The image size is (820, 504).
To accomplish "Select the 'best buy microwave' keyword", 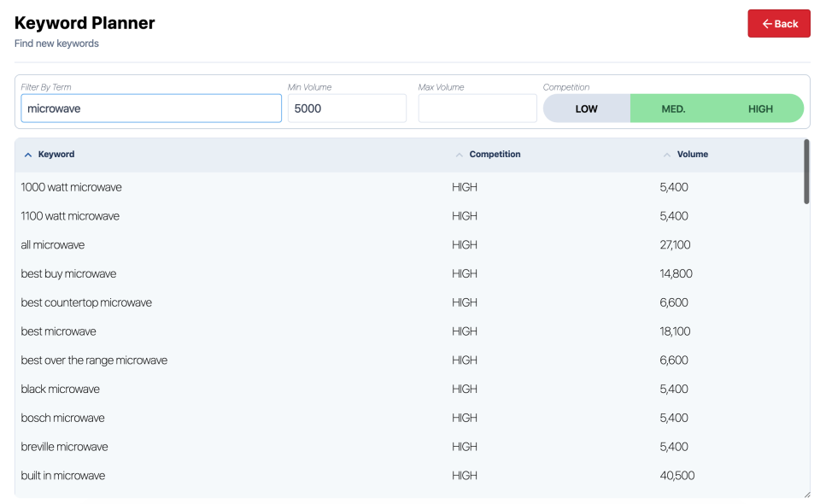I will click(68, 273).
